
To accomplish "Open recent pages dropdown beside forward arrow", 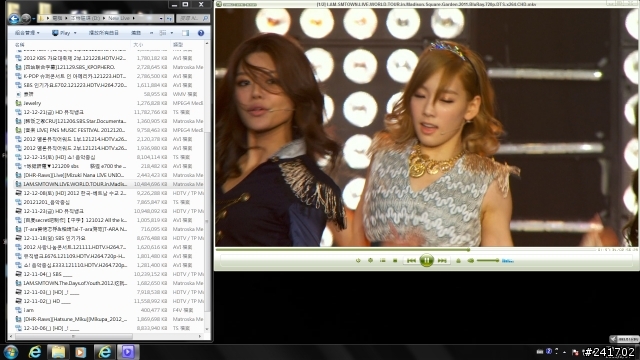I will (33, 19).
